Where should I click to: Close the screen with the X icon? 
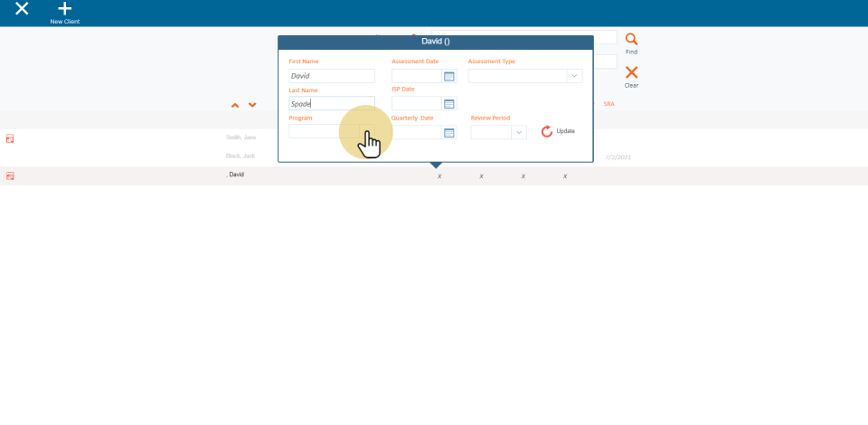(22, 9)
